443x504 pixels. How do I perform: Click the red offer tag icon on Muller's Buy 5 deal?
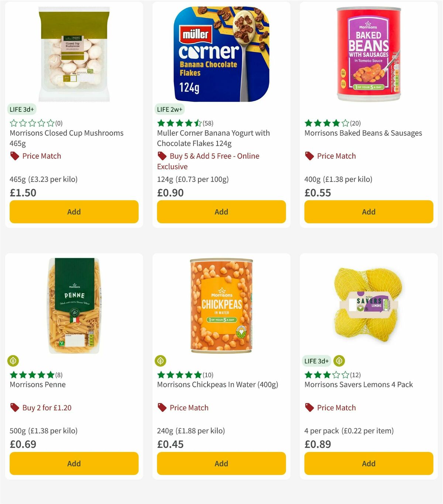click(162, 156)
